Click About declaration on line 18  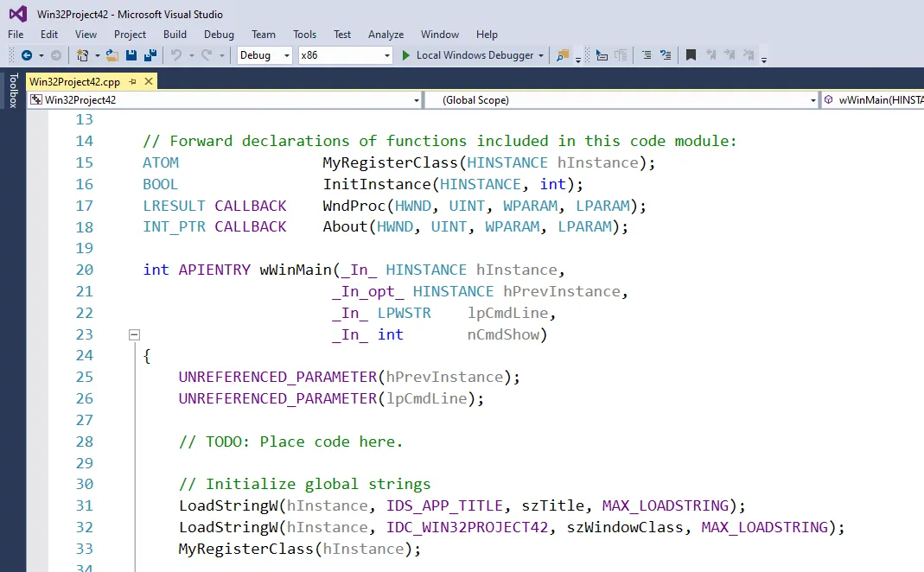click(345, 226)
